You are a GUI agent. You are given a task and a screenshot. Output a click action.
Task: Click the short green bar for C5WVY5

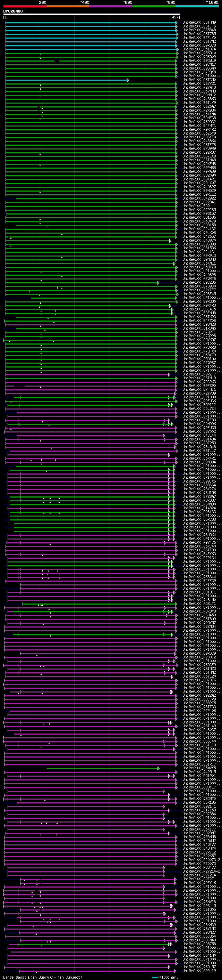(103, 768)
